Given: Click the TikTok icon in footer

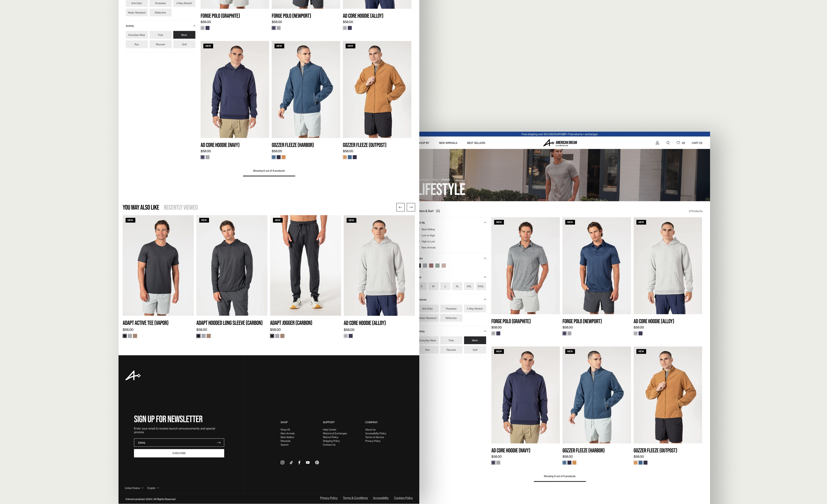Looking at the screenshot, I should tap(291, 462).
